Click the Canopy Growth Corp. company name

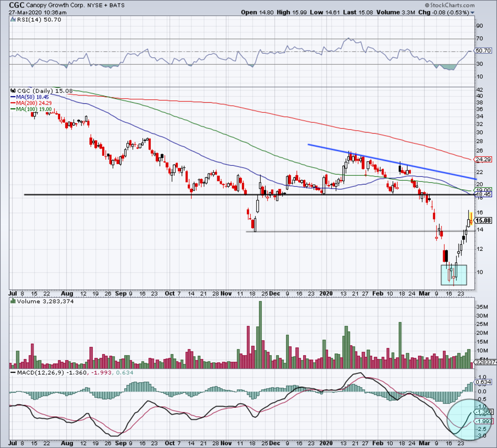pyautogui.click(x=55, y=5)
